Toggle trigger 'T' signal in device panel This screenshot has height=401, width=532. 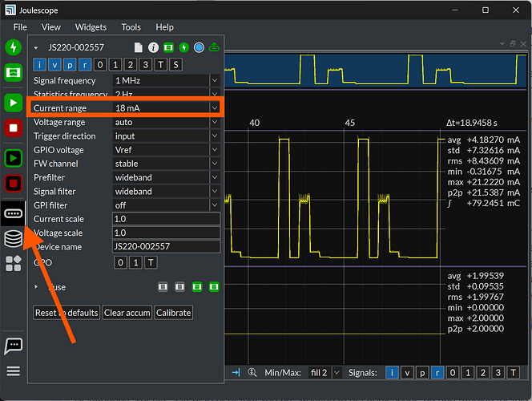(x=161, y=64)
